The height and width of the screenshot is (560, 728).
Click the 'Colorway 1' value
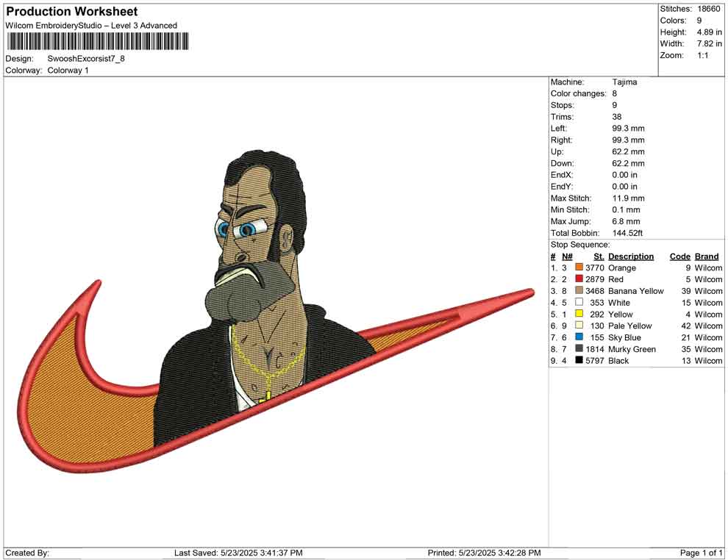point(68,71)
